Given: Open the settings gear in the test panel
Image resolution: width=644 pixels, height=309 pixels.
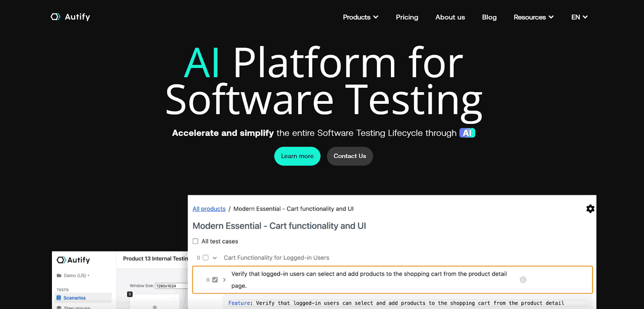Looking at the screenshot, I should pyautogui.click(x=590, y=209).
